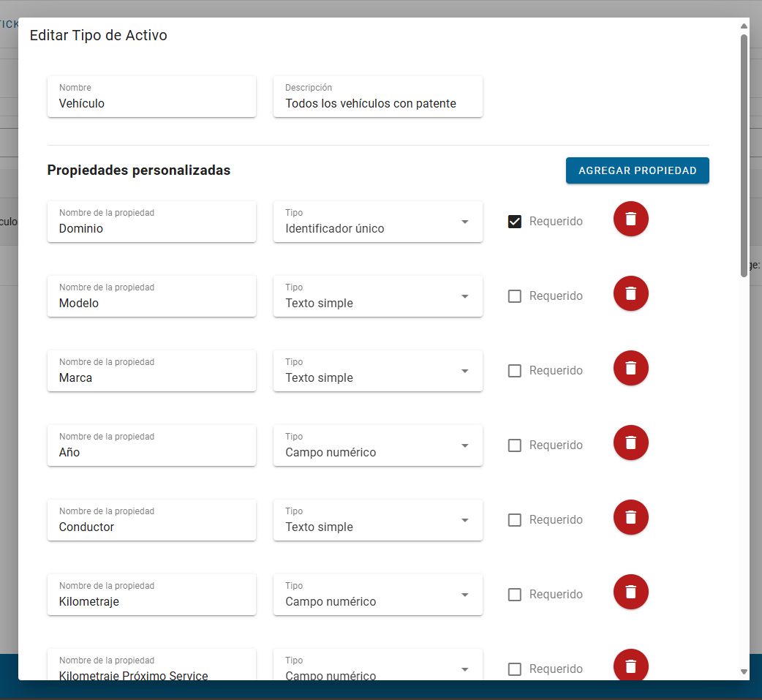Delete the Dominio property with trash icon
This screenshot has width=762, height=700.
[630, 219]
